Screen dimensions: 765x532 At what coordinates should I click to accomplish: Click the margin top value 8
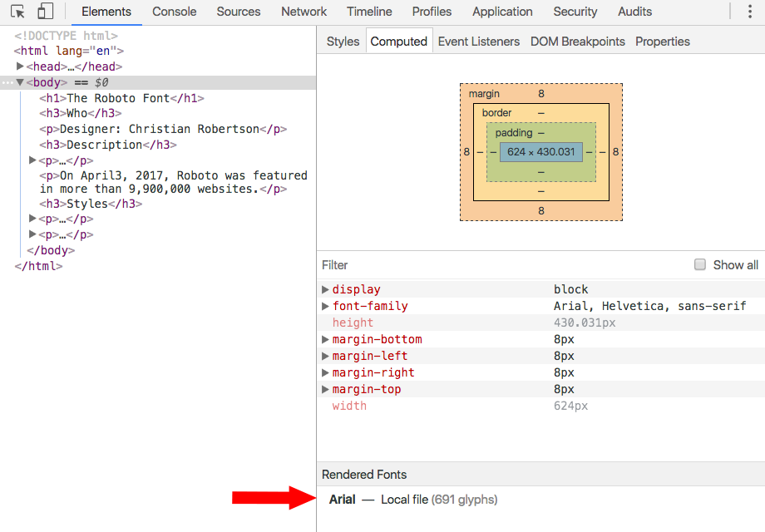(541, 94)
